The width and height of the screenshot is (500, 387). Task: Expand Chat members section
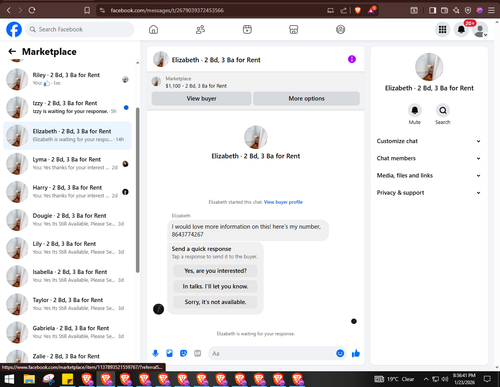429,158
